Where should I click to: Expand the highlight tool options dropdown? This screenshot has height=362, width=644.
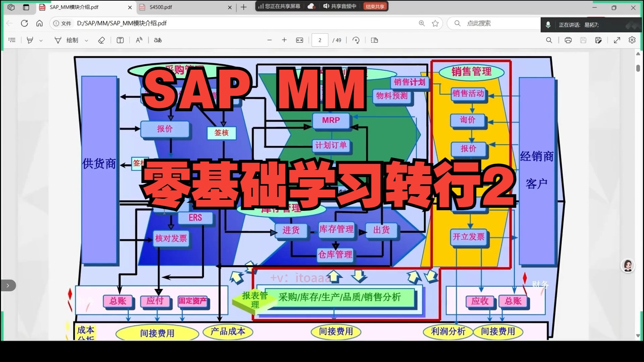[x=41, y=41]
